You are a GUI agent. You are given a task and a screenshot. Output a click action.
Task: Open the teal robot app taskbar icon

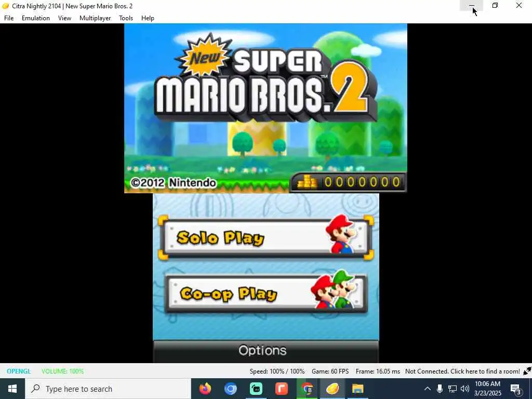pyautogui.click(x=256, y=389)
